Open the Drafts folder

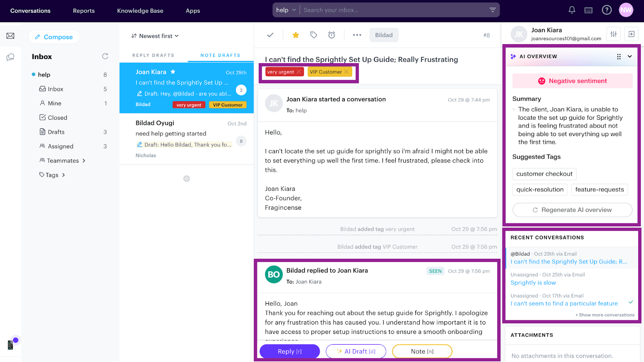56,132
